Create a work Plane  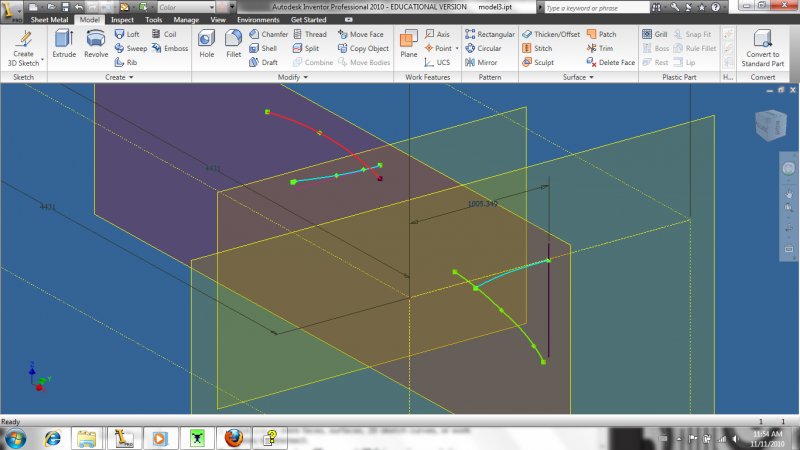click(409, 44)
